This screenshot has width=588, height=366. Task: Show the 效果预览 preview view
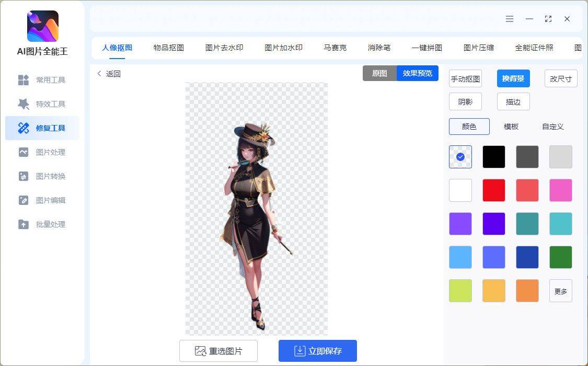pyautogui.click(x=418, y=73)
